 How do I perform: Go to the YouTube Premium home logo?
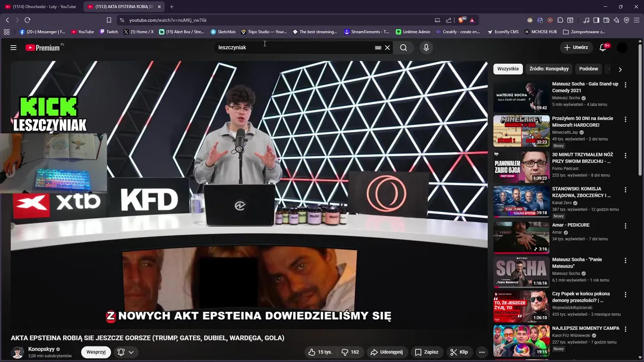tap(44, 47)
